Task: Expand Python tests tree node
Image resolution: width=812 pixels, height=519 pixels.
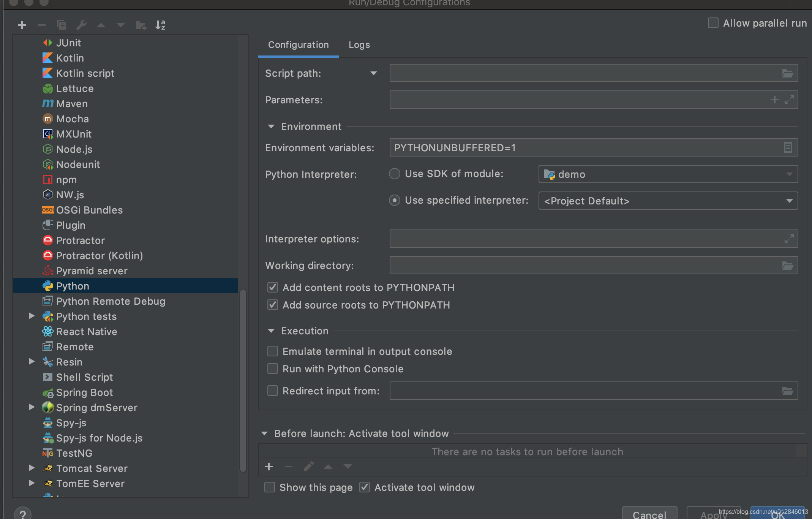Action: pyautogui.click(x=32, y=316)
